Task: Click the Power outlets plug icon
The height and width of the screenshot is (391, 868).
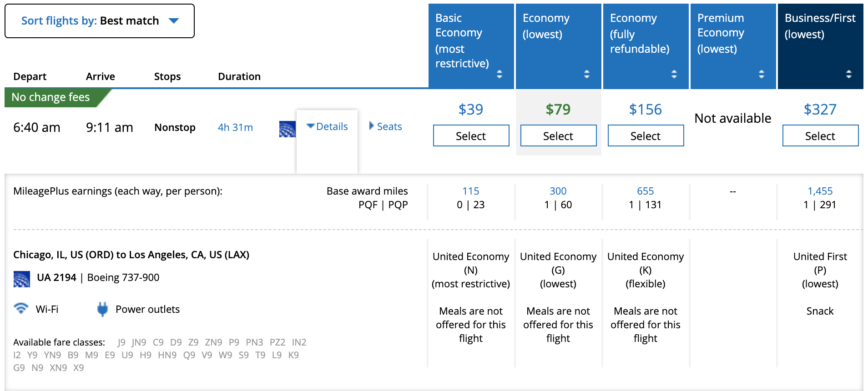Action: click(x=102, y=309)
